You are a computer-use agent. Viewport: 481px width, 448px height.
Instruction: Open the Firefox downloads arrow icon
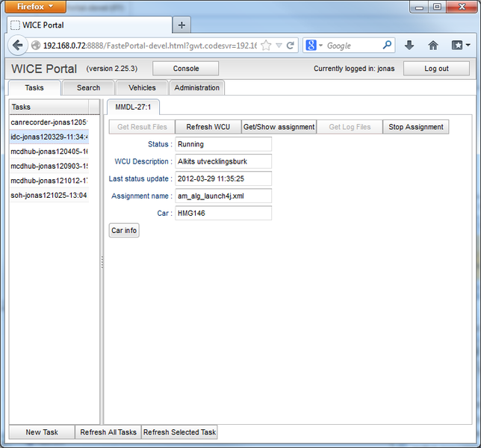pos(409,46)
